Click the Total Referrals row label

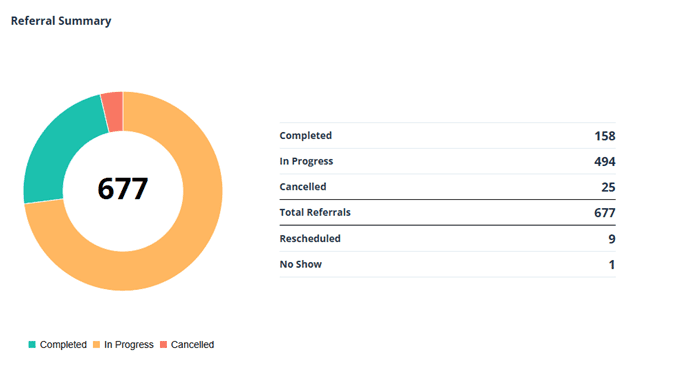click(315, 213)
